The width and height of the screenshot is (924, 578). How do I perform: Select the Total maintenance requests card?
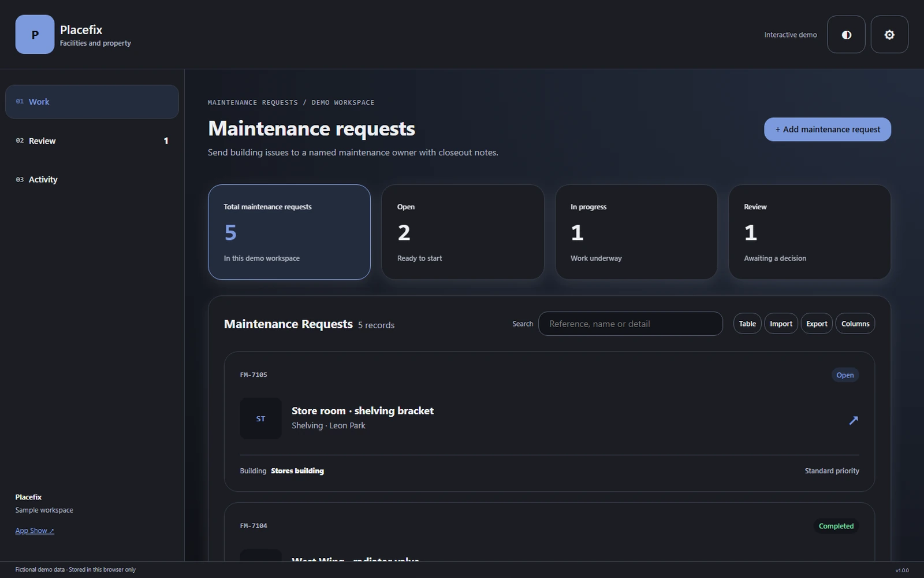289,232
